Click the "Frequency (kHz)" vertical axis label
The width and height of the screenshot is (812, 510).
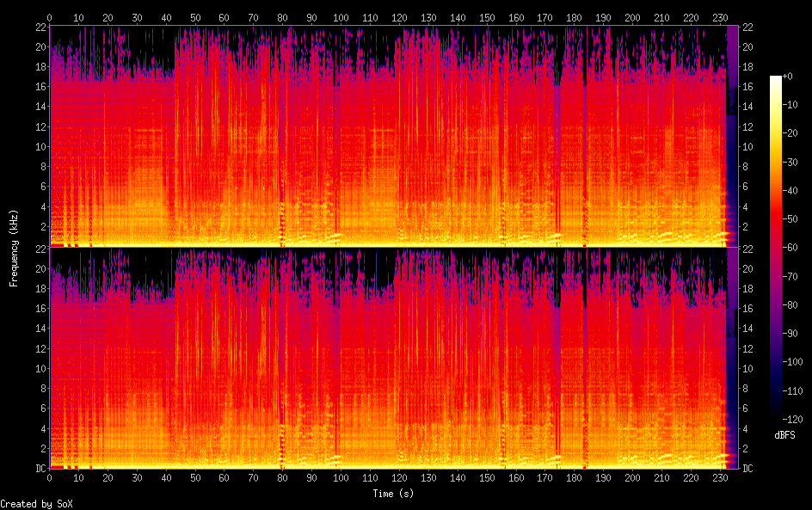click(x=14, y=248)
